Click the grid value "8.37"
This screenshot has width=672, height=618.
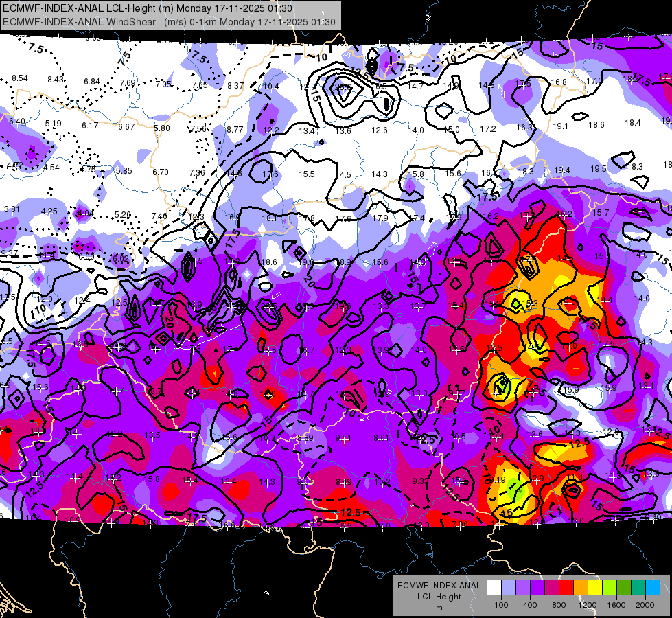click(x=235, y=86)
